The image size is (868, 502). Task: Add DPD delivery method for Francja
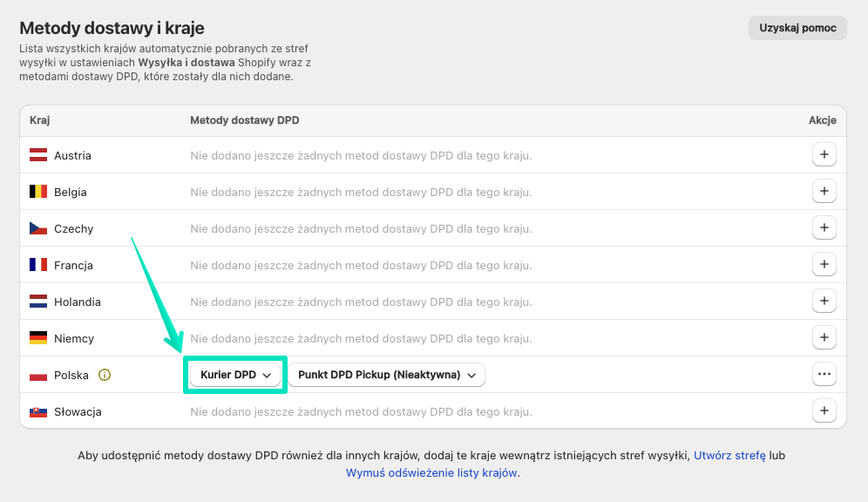coord(824,264)
